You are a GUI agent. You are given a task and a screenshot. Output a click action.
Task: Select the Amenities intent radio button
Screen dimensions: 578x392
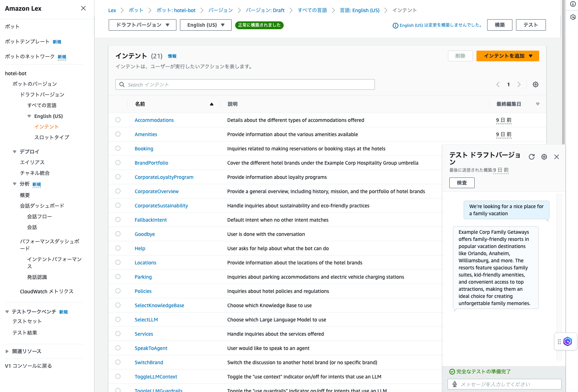click(118, 134)
